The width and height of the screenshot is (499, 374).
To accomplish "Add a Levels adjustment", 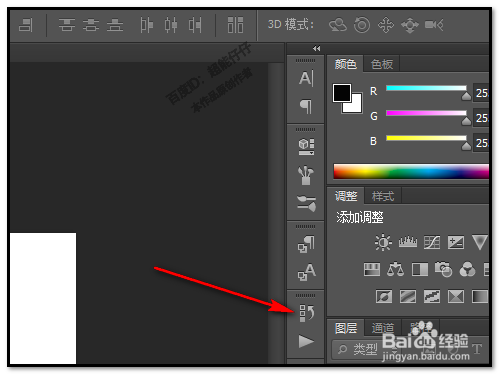I will tap(408, 242).
